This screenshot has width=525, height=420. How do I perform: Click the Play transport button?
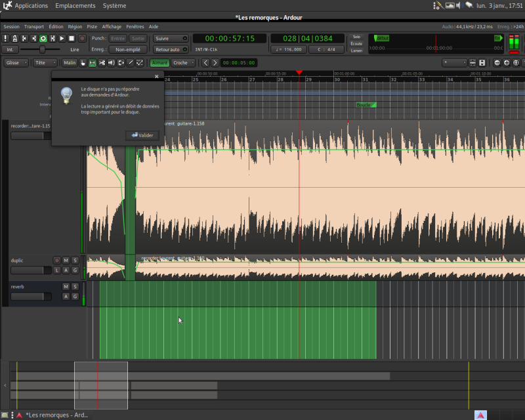point(62,39)
